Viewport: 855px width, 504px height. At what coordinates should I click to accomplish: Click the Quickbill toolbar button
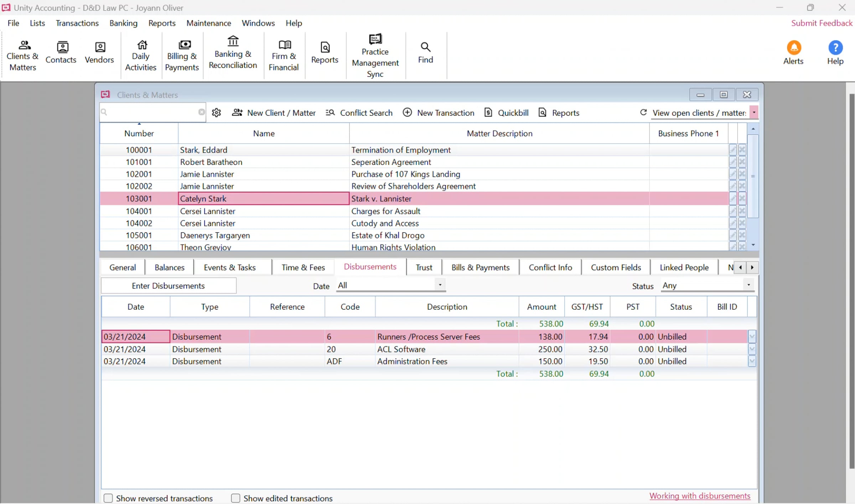pyautogui.click(x=506, y=113)
